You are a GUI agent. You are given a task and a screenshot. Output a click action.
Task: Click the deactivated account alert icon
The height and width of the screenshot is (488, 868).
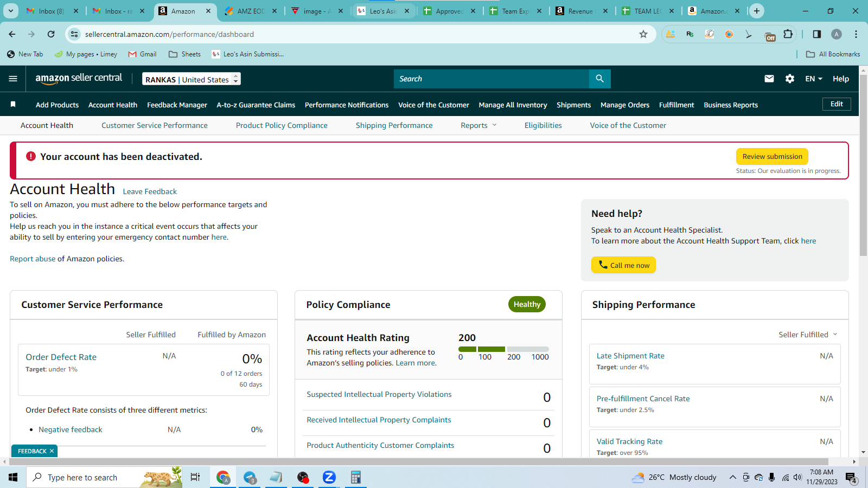[31, 156]
